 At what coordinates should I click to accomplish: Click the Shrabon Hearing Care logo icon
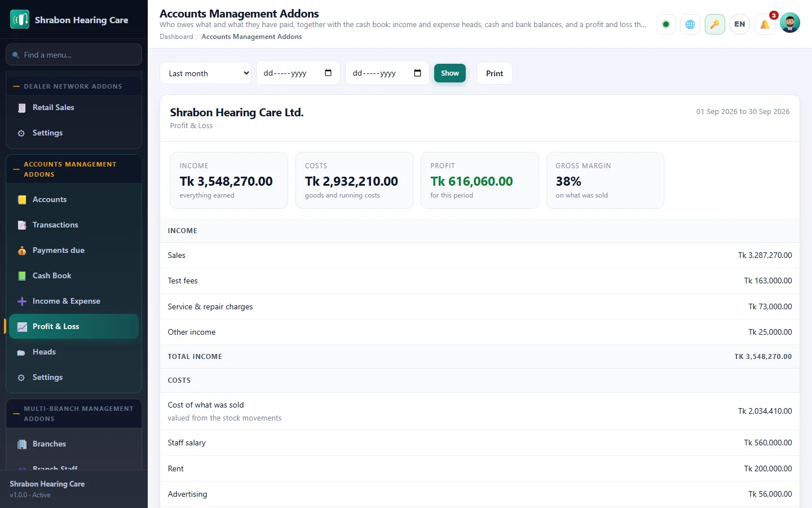coord(20,20)
